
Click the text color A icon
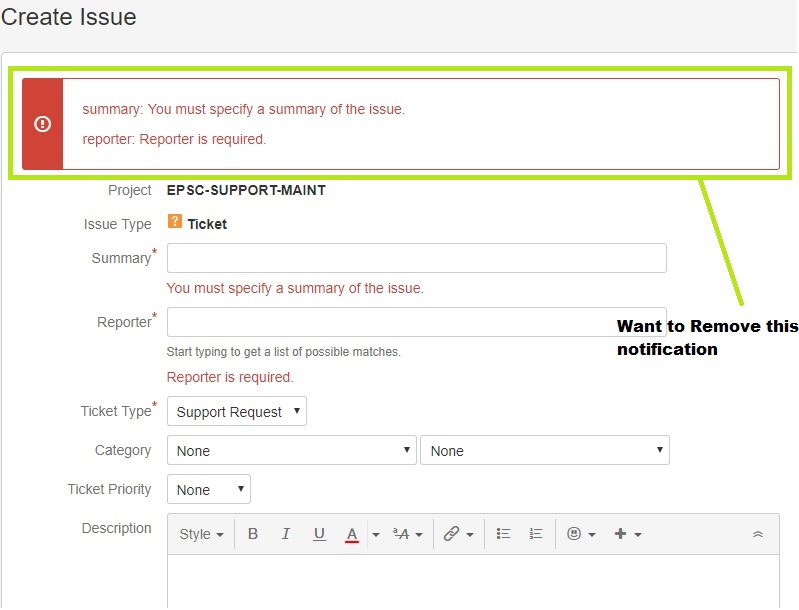352,535
